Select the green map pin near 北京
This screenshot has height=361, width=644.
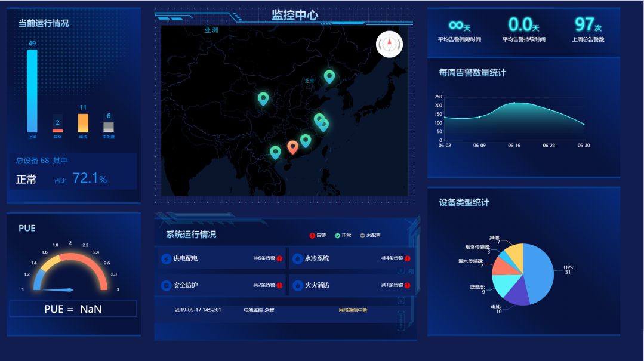[329, 76]
